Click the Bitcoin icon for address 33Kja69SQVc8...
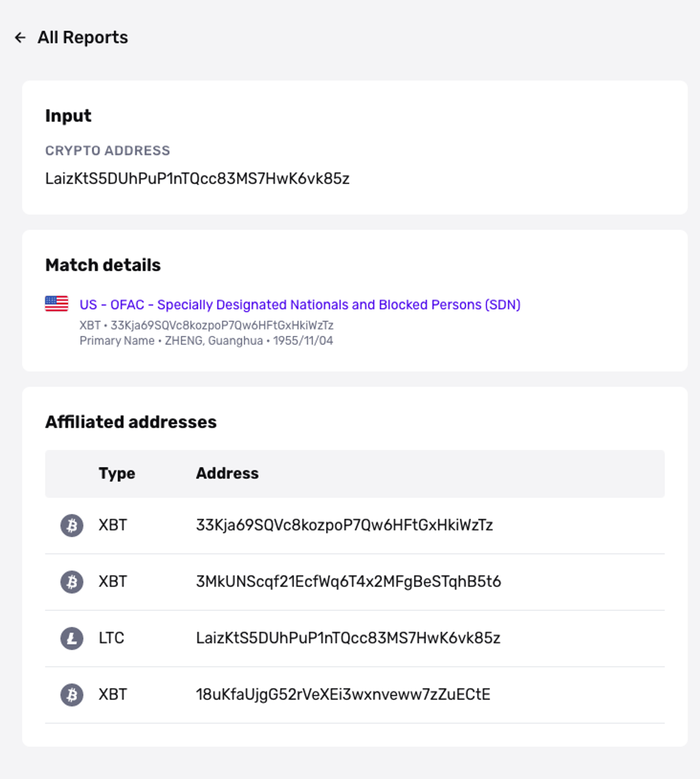Image resolution: width=700 pixels, height=779 pixels. pyautogui.click(x=72, y=525)
